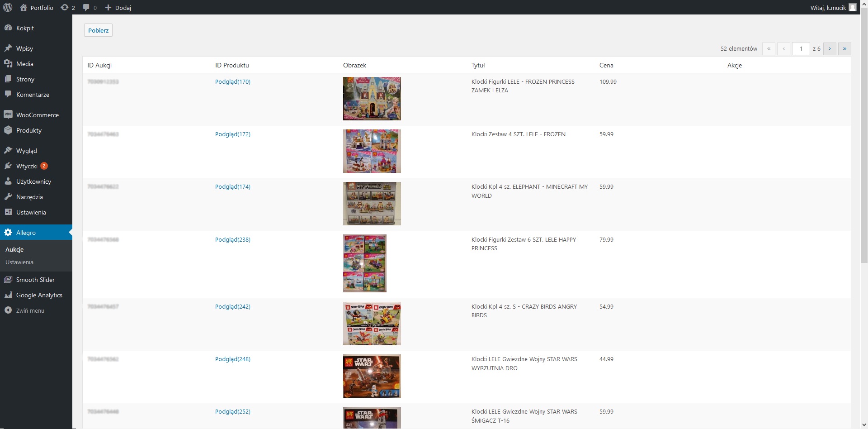Viewport: 868px width, 429px height.
Task: Click the Wtyczki plug icon
Action: 8,166
